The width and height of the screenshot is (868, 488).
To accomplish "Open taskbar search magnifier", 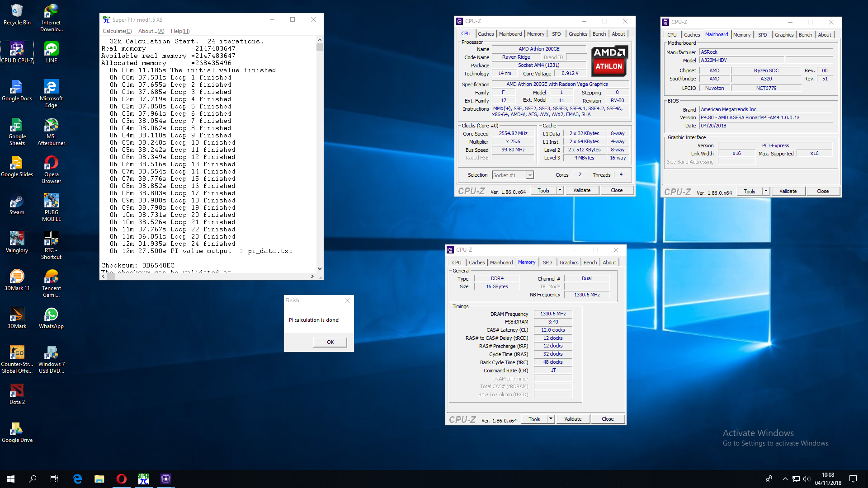I will (33, 479).
